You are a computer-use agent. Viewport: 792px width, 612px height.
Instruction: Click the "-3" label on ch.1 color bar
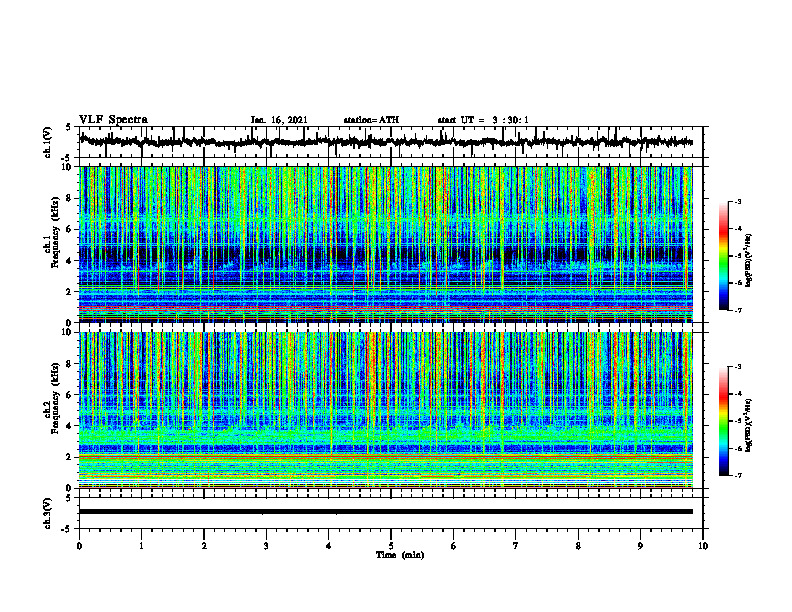pyautogui.click(x=737, y=201)
